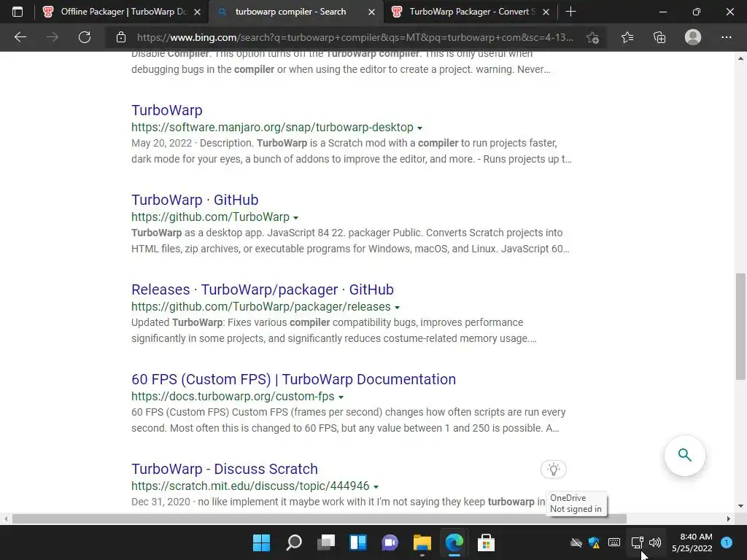This screenshot has width=747, height=560.
Task: Open 60 FPS (Custom FPS) Documentation result
Action: (x=293, y=379)
